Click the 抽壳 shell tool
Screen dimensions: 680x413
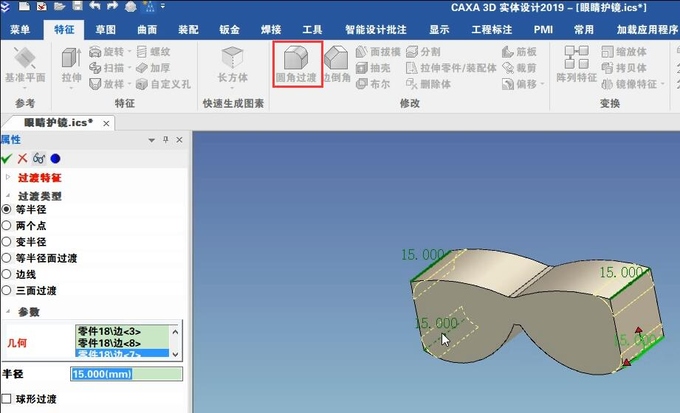coord(373,68)
